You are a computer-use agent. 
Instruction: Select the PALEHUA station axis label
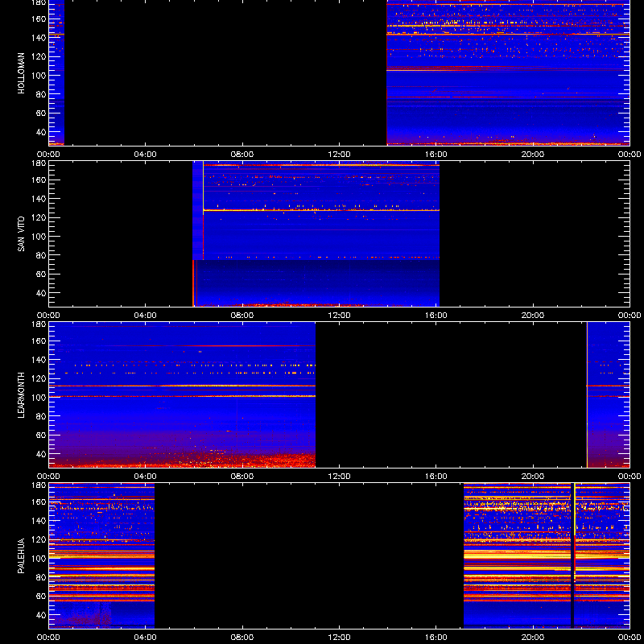[x=21, y=555]
